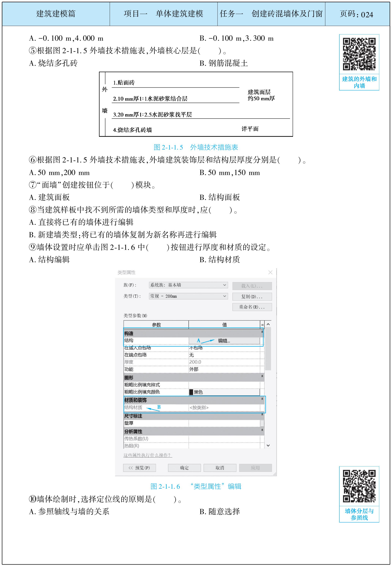Click answer option B. 50 mm,150 mm
Image resolution: width=392 pixels, height=566 pixels.
(230, 173)
